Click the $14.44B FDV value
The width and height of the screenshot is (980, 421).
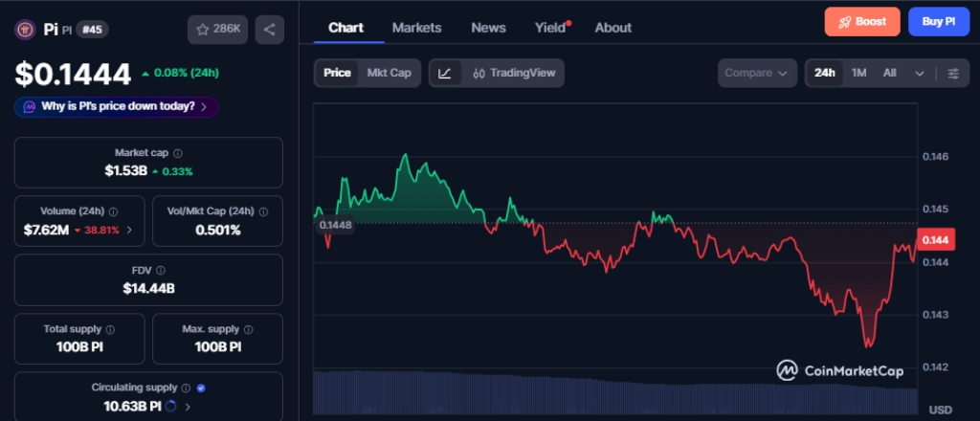(148, 289)
